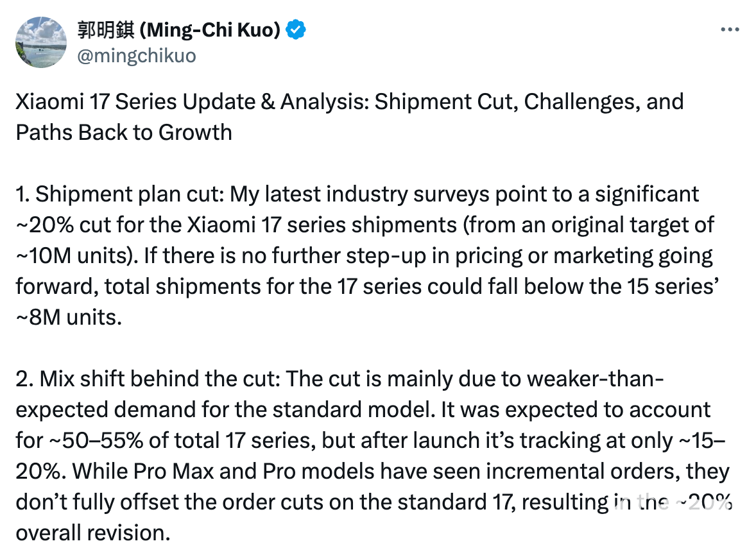Click the "~10M units)" text
Viewport: 756px width, 557px height.
(x=71, y=255)
